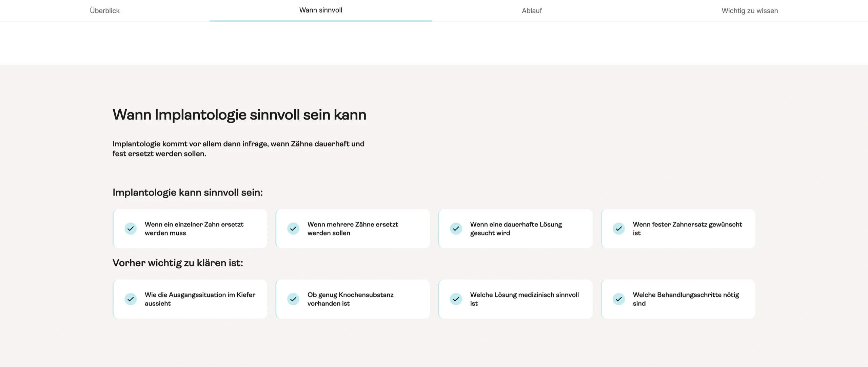Click checkmark icon beside 'Ausgangssituation im Kiefer'
This screenshot has height=367, width=868.
[131, 299]
